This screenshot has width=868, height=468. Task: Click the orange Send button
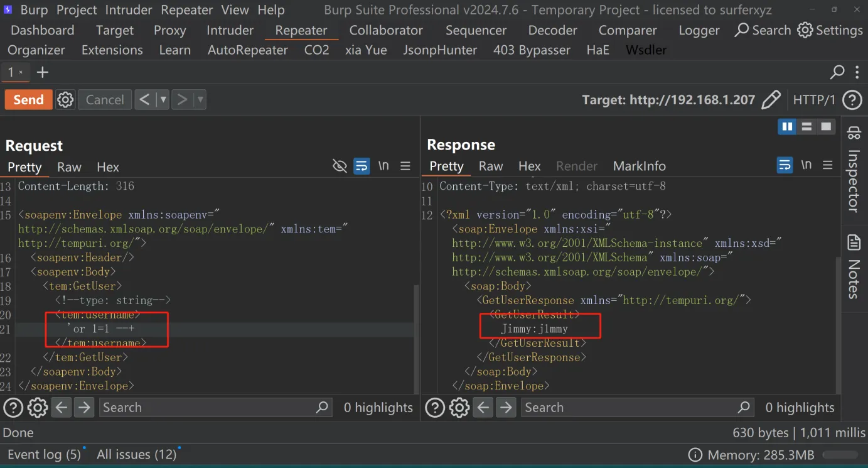tap(28, 99)
